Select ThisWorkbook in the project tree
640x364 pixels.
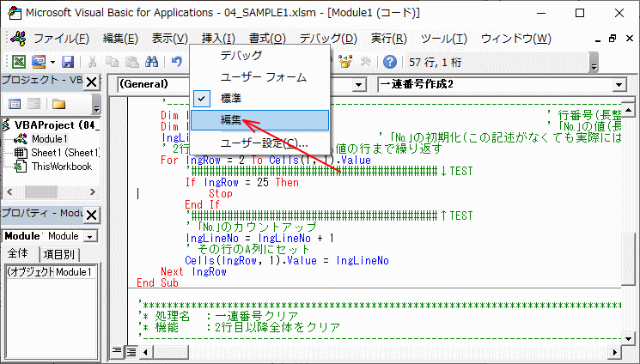(62, 167)
